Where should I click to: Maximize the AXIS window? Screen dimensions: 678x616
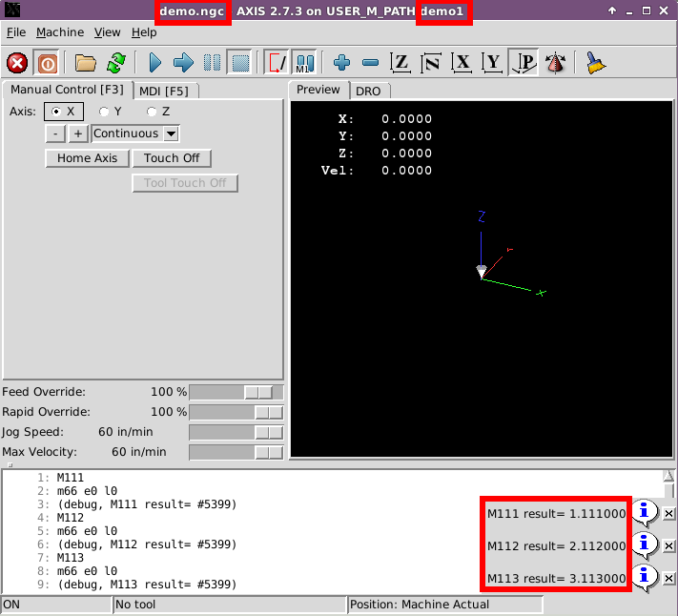pos(647,10)
